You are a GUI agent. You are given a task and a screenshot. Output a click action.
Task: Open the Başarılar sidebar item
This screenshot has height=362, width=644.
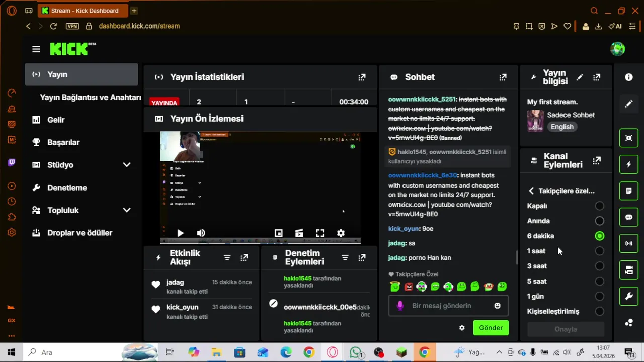tap(82, 142)
